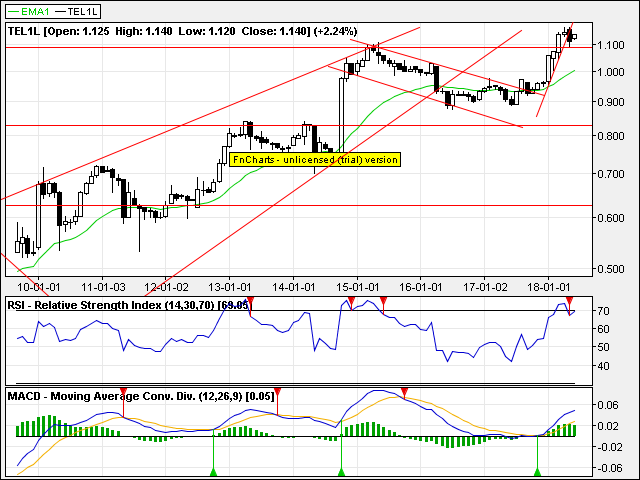640x480 pixels.
Task: Click the RSI axis label 50
Action: pyautogui.click(x=603, y=347)
